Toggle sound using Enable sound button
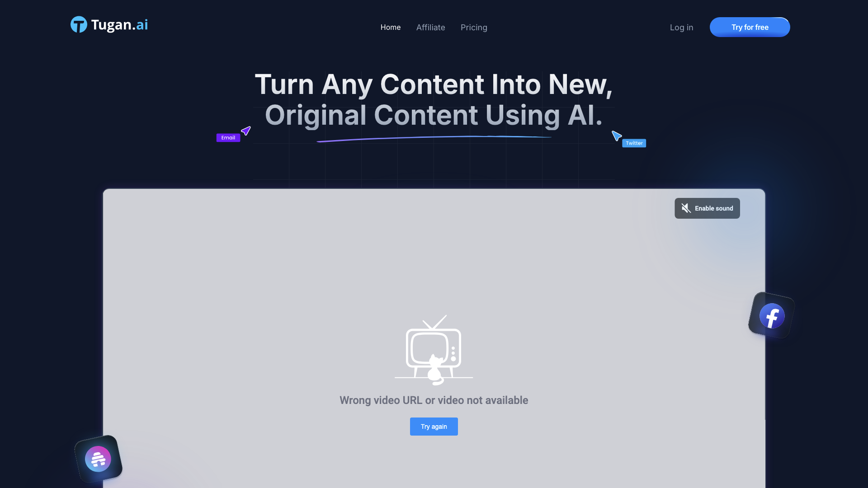The width and height of the screenshot is (868, 488). [707, 208]
